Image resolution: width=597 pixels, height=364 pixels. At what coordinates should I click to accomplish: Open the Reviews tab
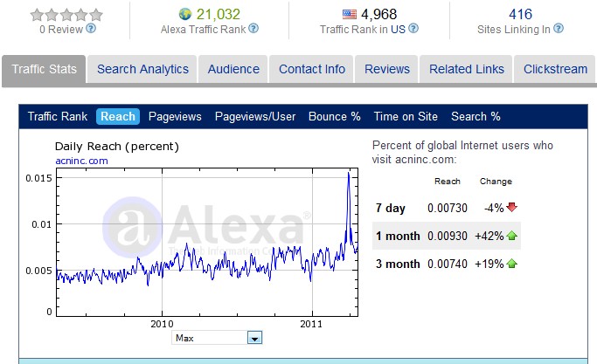387,69
